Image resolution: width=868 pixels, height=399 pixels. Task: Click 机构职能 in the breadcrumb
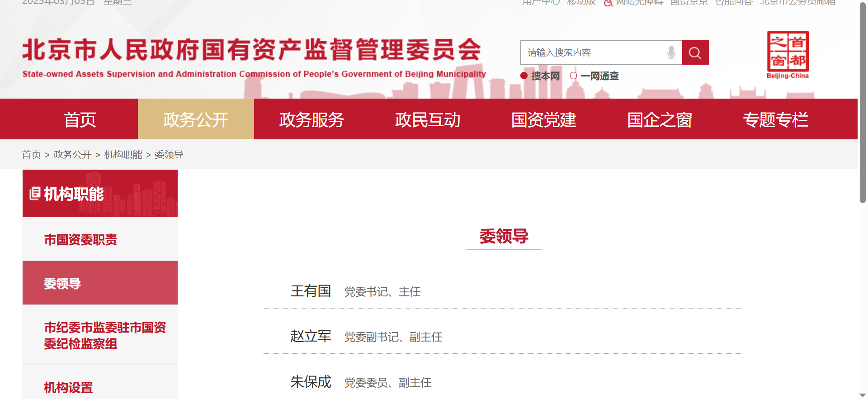pyautogui.click(x=123, y=155)
